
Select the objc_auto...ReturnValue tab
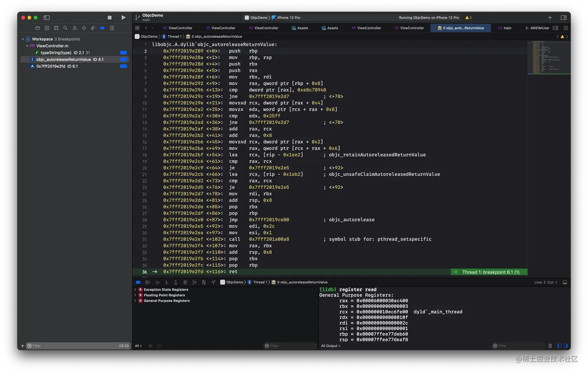[x=461, y=28]
